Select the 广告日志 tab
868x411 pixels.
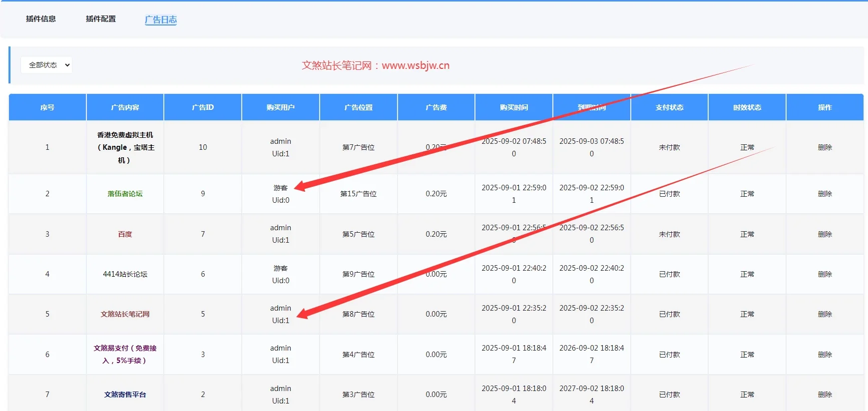(x=161, y=19)
